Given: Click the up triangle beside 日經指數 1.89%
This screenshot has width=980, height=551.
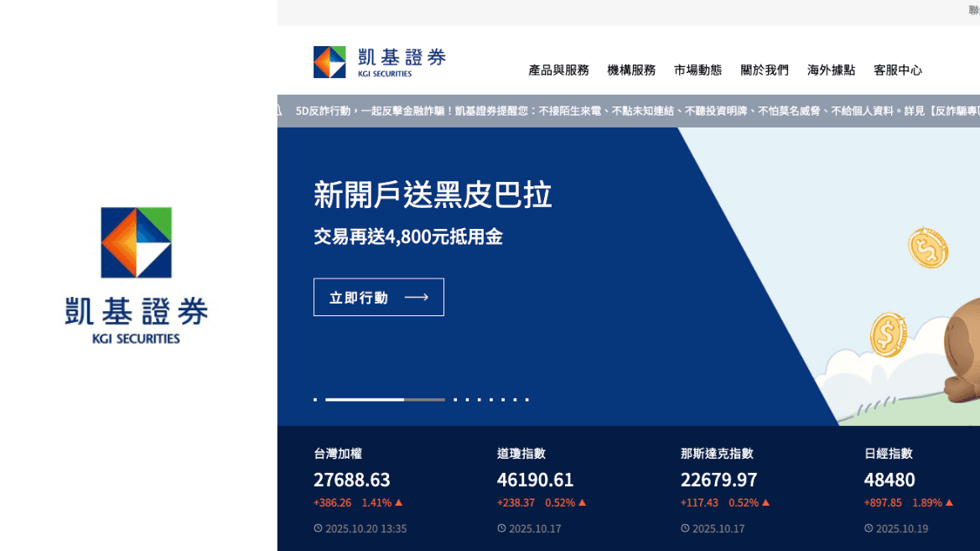Looking at the screenshot, I should tap(950, 502).
